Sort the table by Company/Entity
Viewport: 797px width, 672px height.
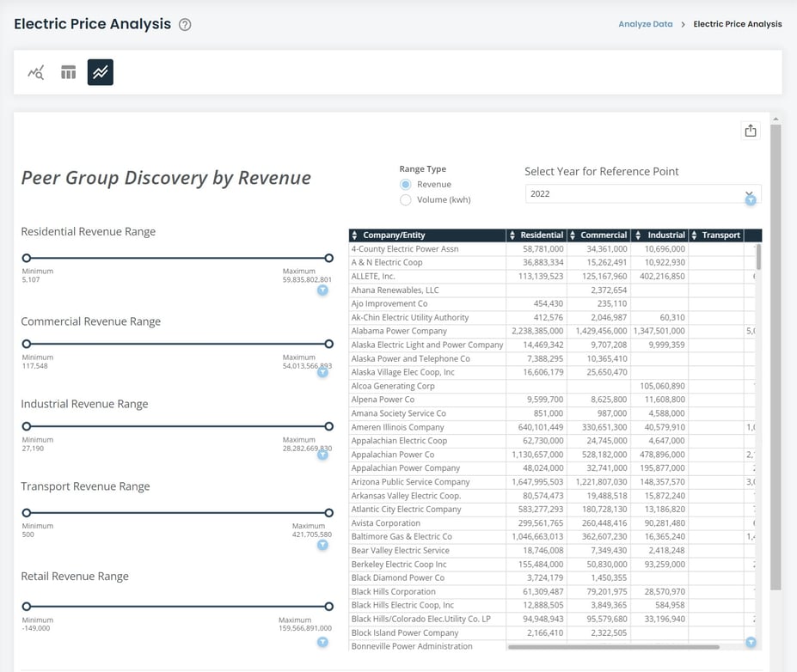coord(355,235)
